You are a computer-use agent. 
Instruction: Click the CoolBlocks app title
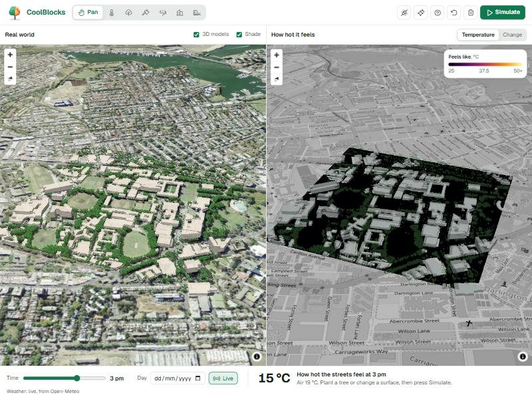[x=46, y=12]
